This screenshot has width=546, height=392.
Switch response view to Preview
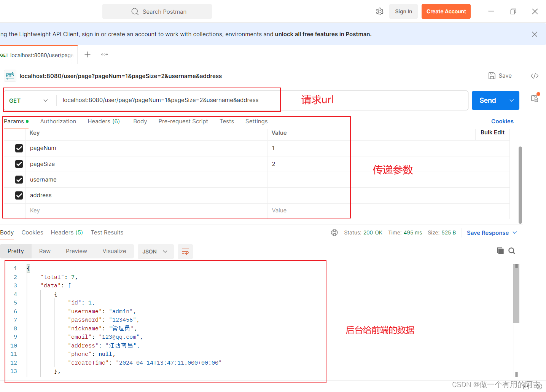76,251
